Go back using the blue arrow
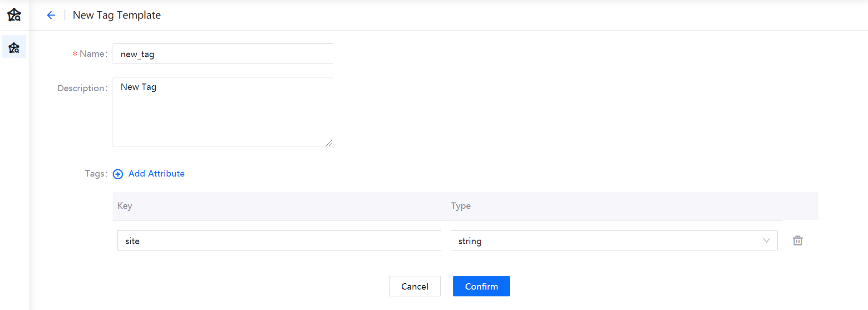 (x=51, y=15)
